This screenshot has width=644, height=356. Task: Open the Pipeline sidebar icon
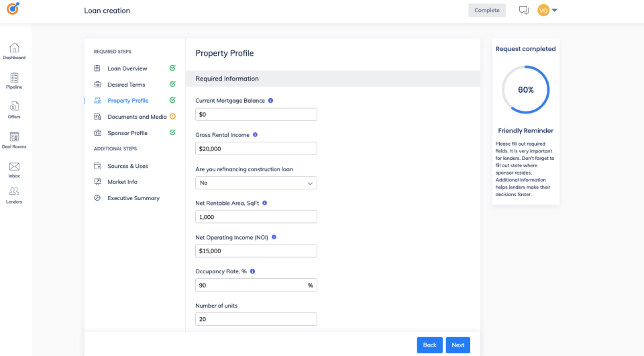point(14,81)
